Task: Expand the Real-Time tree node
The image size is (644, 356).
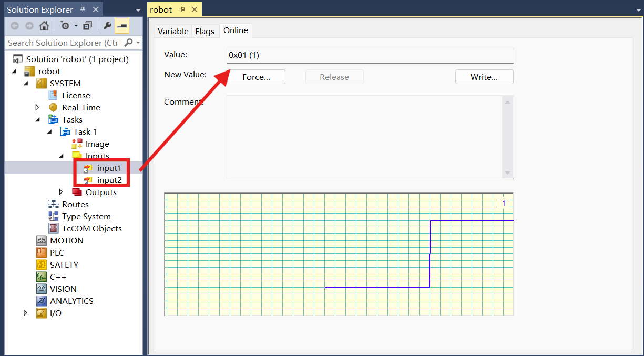Action: pyautogui.click(x=37, y=107)
